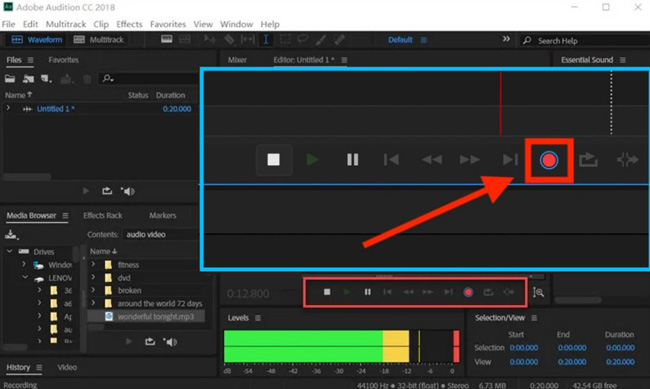The height and width of the screenshot is (389, 650).
Task: Click small Move Playhead to Next button
Action: 448,292
